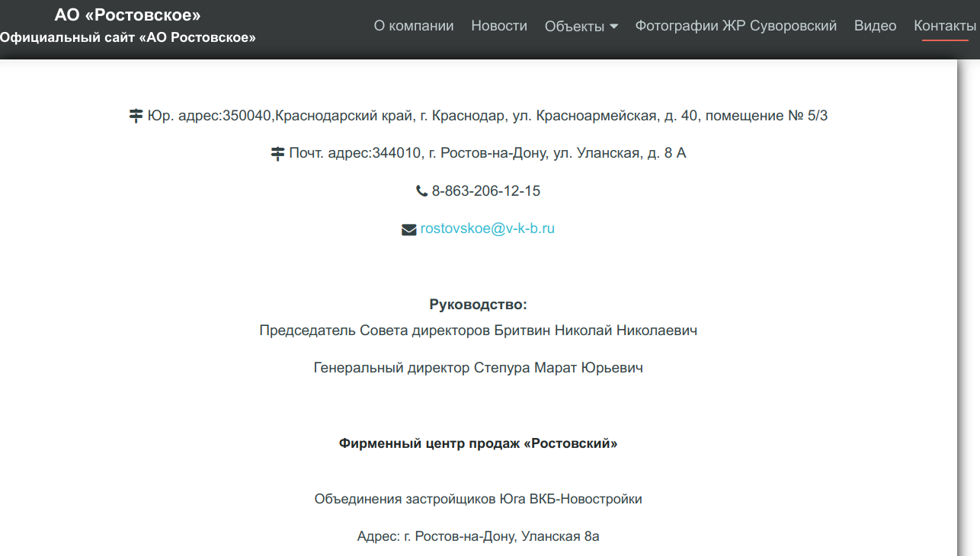Open the Объекты menu label

(x=574, y=27)
